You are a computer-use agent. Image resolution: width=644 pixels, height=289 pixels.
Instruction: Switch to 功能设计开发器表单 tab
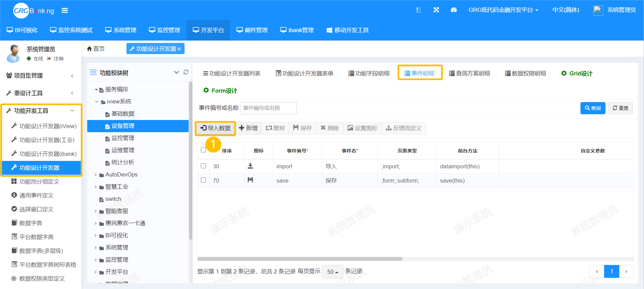click(x=305, y=73)
